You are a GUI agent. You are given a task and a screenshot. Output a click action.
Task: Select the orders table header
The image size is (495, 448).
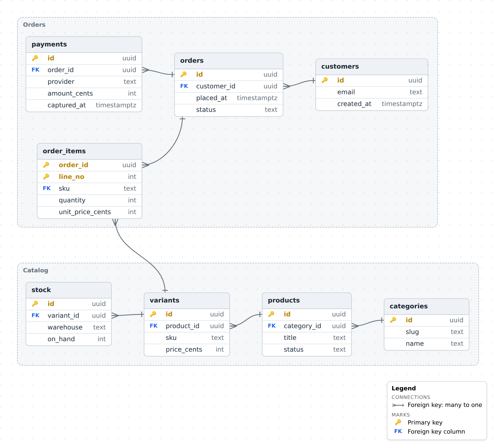tap(229, 61)
